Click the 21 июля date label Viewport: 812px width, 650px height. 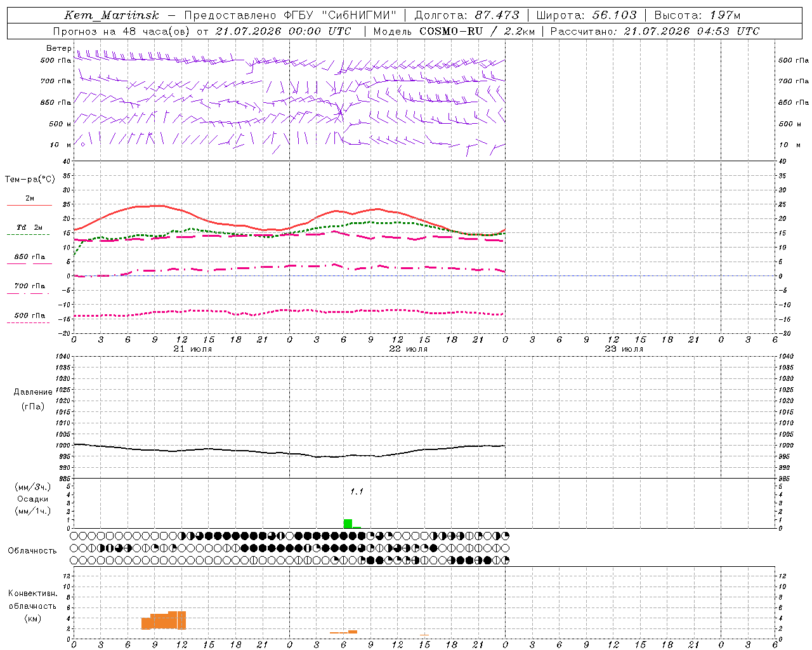[x=193, y=349]
